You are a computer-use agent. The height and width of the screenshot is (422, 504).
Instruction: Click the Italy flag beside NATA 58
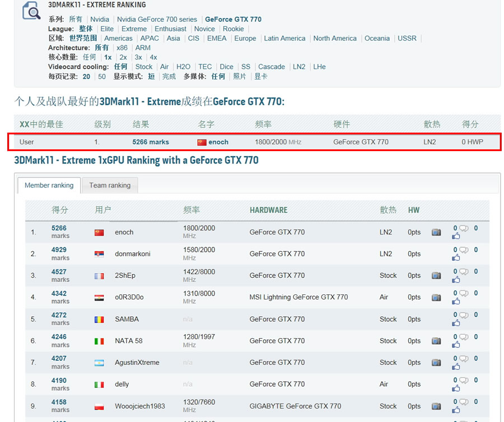pyautogui.click(x=99, y=341)
